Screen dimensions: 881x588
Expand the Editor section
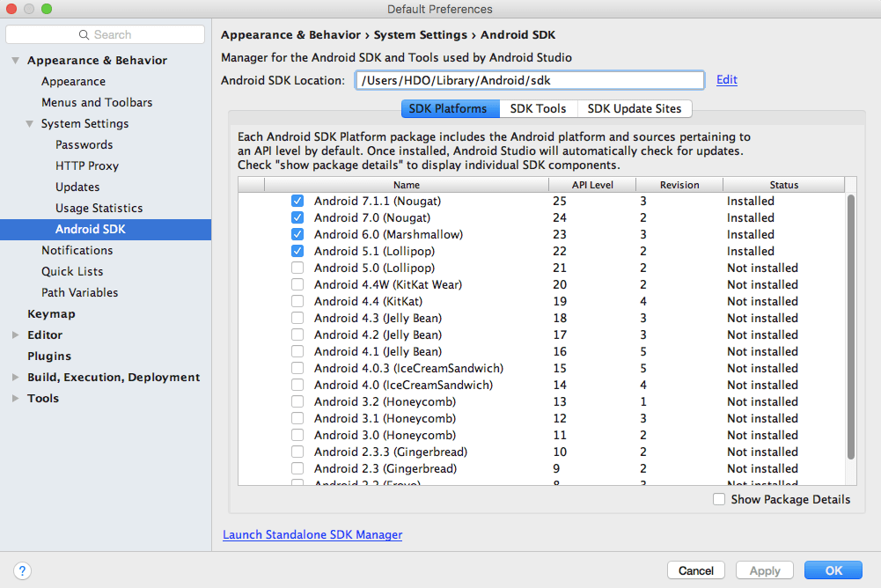pos(16,335)
